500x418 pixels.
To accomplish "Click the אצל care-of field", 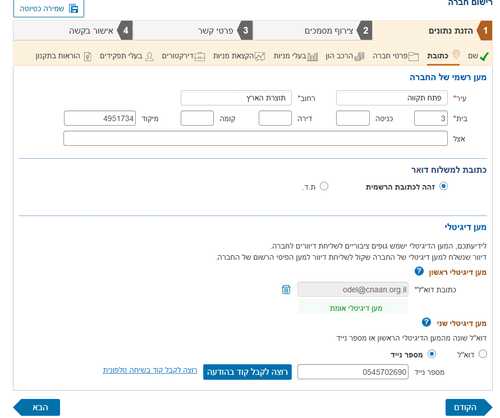I will pos(255,138).
